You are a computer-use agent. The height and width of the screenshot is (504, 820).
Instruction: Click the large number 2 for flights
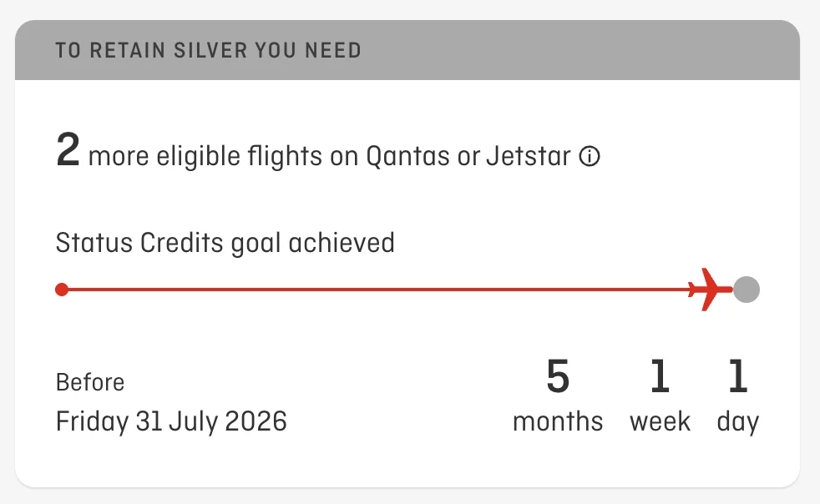point(68,151)
